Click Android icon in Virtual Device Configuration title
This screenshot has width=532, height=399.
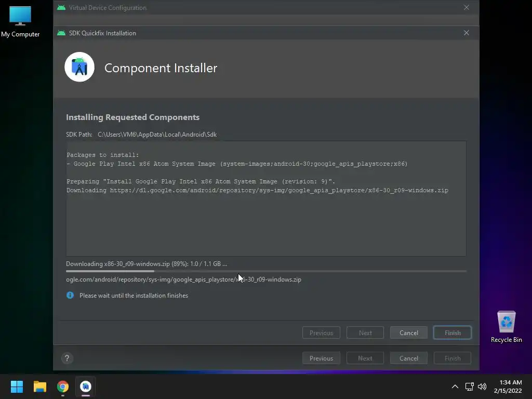(61, 7)
